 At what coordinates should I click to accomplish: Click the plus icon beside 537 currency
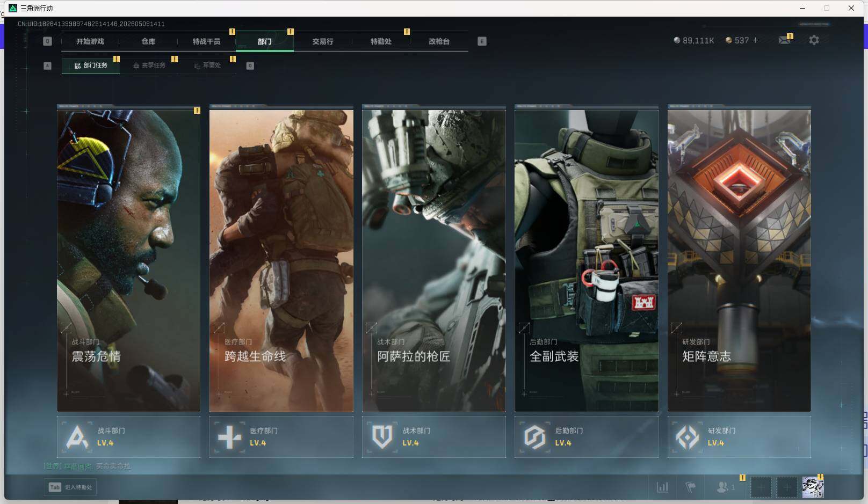point(755,40)
